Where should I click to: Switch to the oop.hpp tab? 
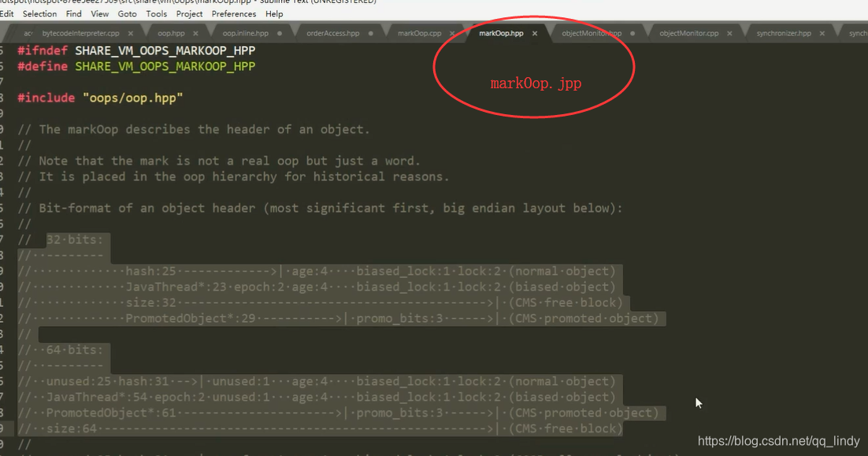171,34
